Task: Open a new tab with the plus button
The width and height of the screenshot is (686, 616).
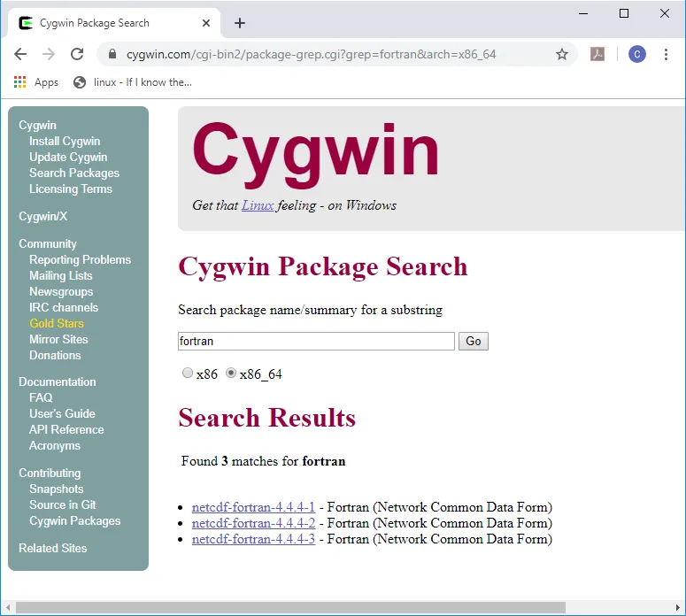Action: click(x=240, y=23)
